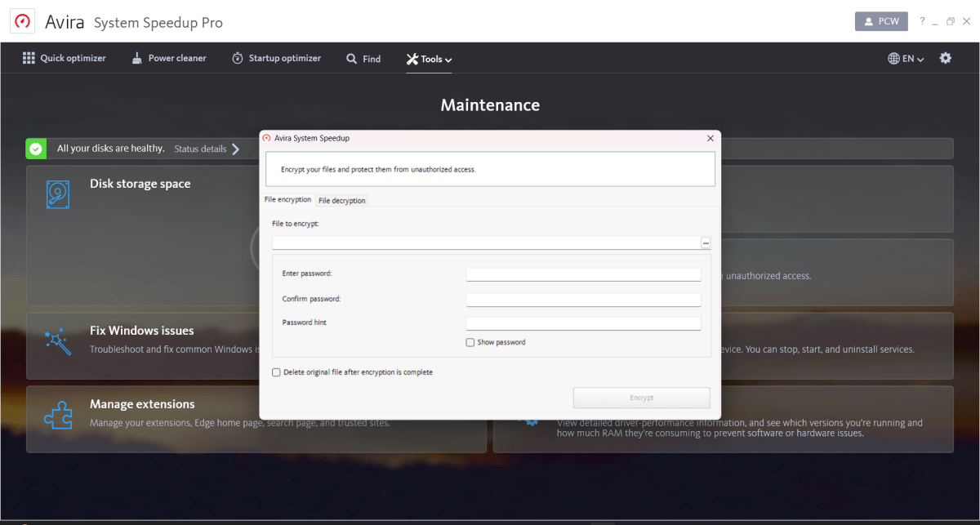Check Delete original file after encryption

point(276,372)
